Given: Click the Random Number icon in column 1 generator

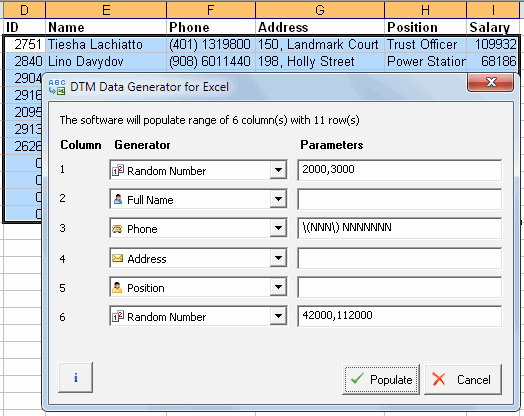Looking at the screenshot, I should 118,170.
